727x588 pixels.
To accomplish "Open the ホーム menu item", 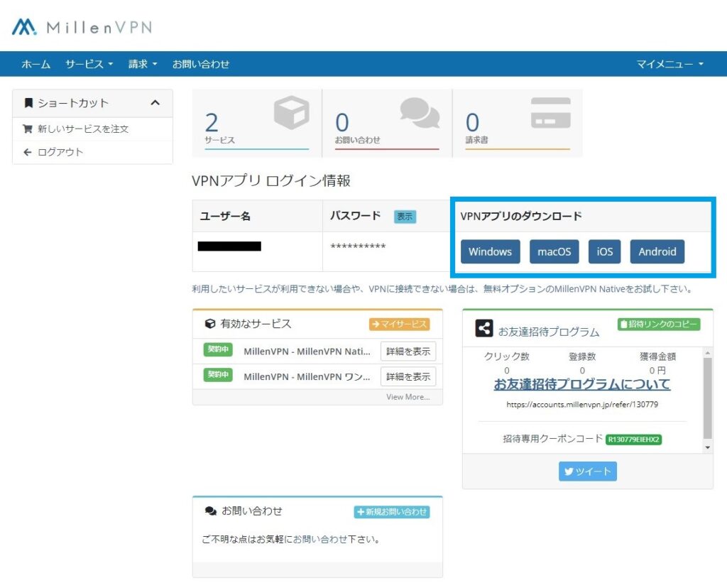I will [35, 64].
